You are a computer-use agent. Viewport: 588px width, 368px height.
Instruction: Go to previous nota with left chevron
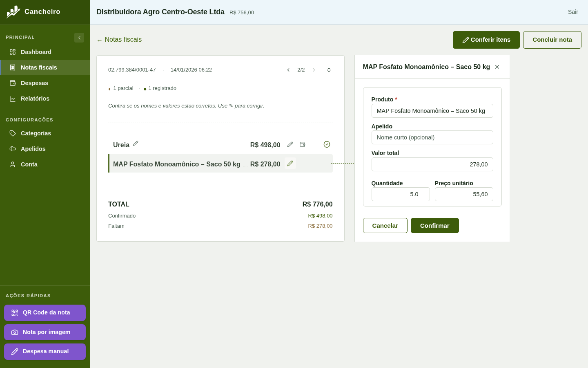pyautogui.click(x=288, y=70)
